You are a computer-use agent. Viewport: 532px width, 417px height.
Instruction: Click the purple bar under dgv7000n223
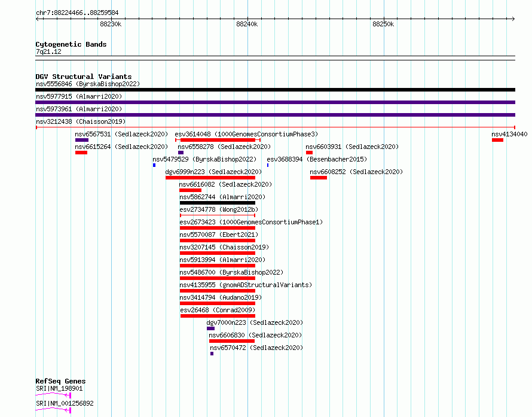(x=210, y=328)
